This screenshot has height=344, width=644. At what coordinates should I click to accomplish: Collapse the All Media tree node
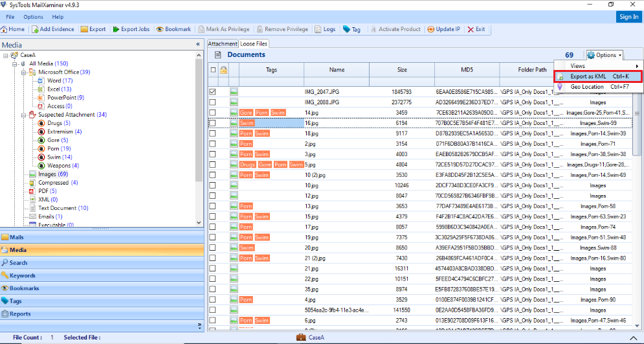[14, 63]
